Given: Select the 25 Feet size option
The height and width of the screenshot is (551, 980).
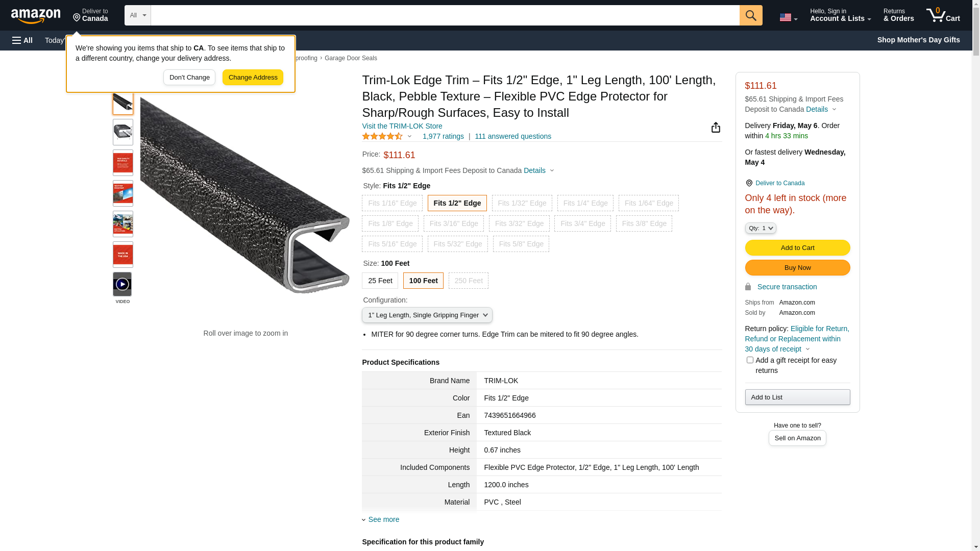Looking at the screenshot, I should (380, 281).
